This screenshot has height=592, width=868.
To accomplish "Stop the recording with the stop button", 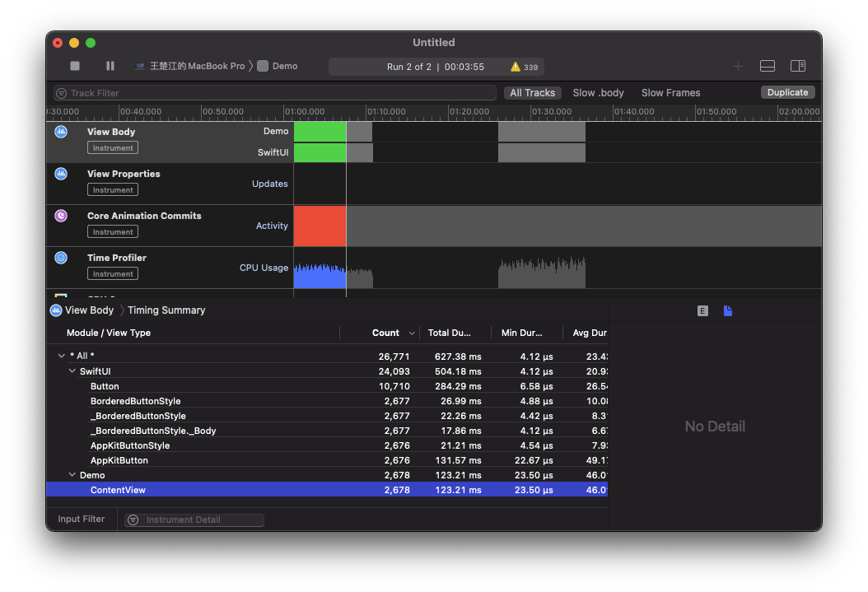I will click(x=75, y=66).
